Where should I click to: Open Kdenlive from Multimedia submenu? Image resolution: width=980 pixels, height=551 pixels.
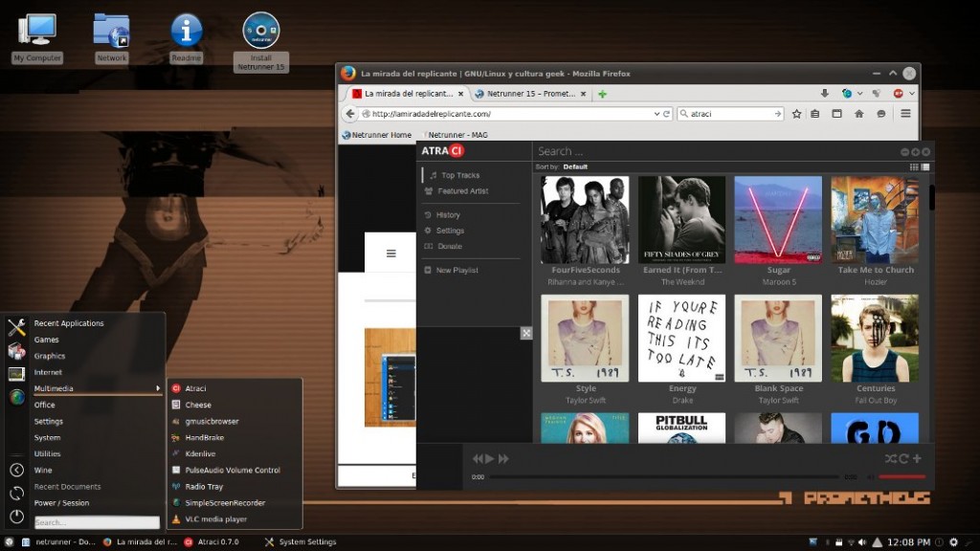pos(200,454)
